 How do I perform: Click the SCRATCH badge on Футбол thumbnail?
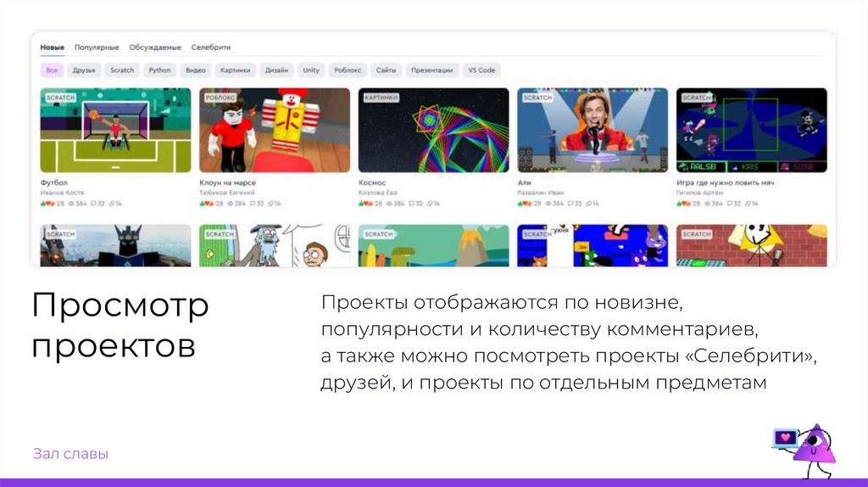coord(60,98)
